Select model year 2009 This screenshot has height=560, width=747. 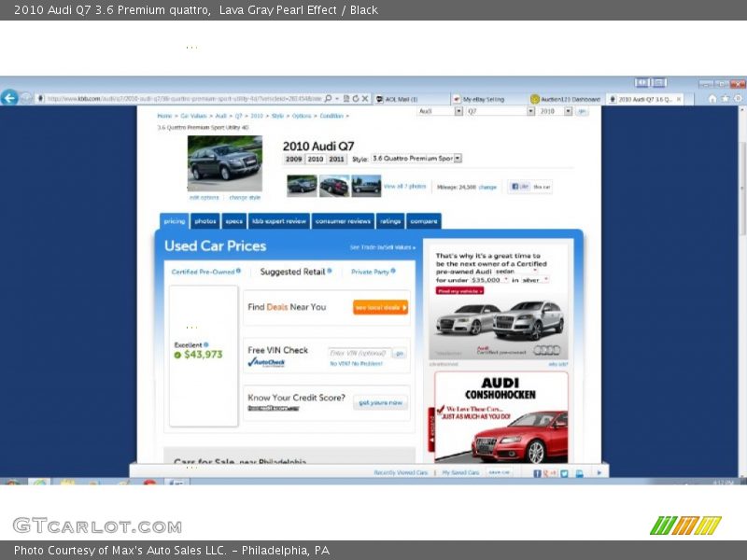tap(293, 159)
